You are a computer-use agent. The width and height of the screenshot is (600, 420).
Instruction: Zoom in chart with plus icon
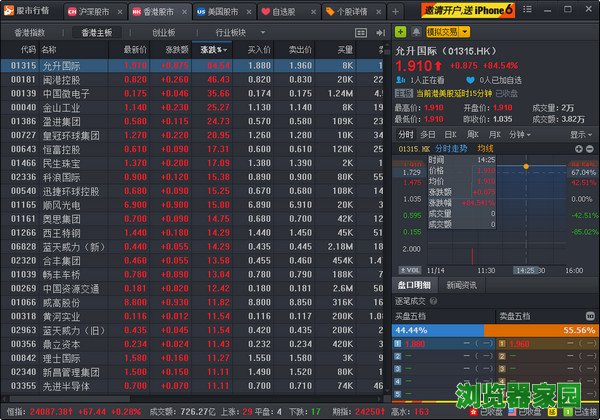pos(576,147)
